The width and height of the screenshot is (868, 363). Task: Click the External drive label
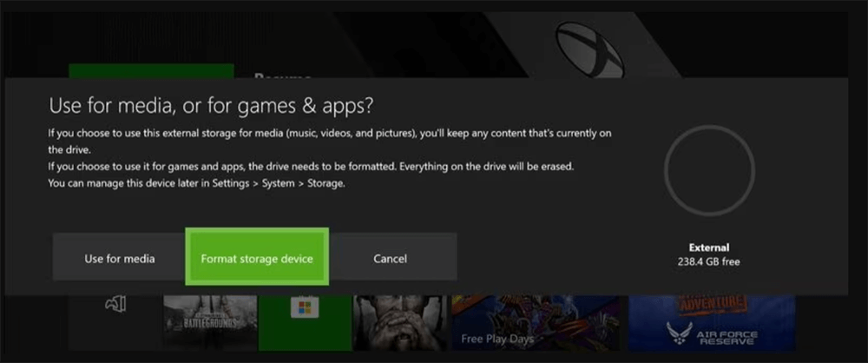pyautogui.click(x=708, y=247)
